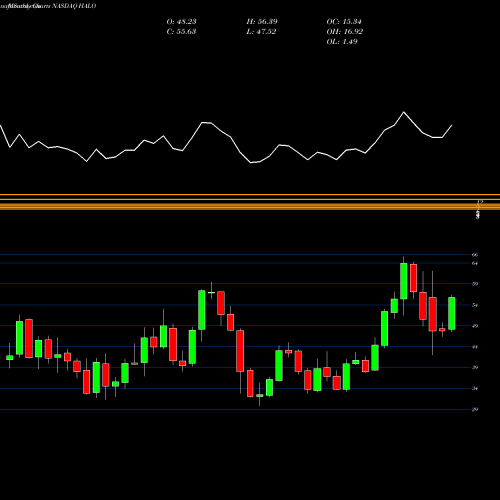This screenshot has width=500, height=500.
Task: Click the 54 price axis label
Action: coord(475,305)
